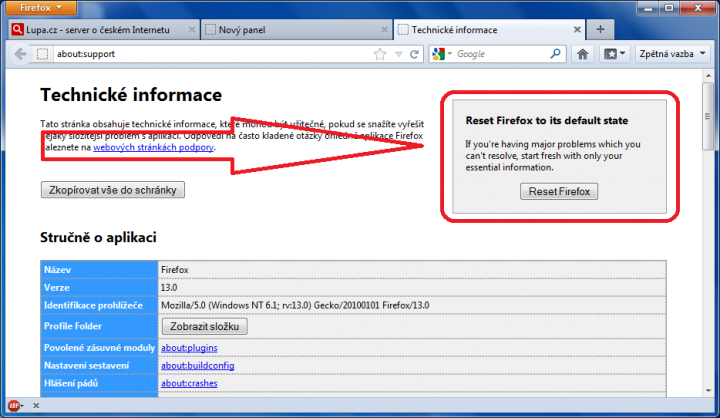Click the Zobrazit složku button
The width and height of the screenshot is (720, 418).
coord(205,327)
